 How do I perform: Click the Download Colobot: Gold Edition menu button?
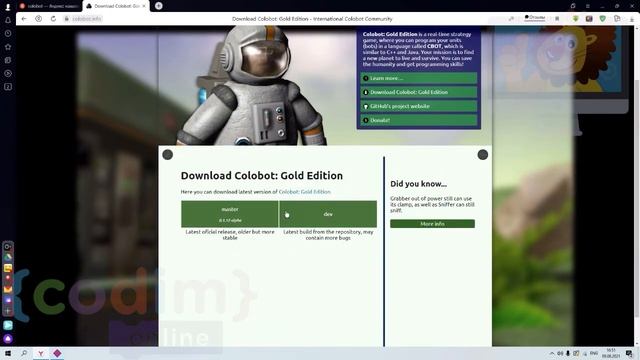(x=419, y=92)
